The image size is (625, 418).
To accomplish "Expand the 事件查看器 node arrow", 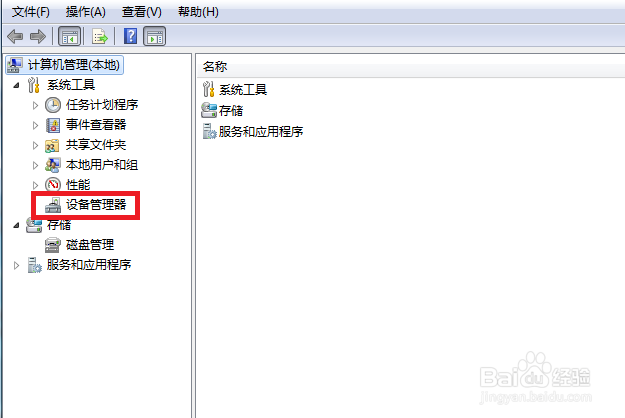I will [x=35, y=126].
